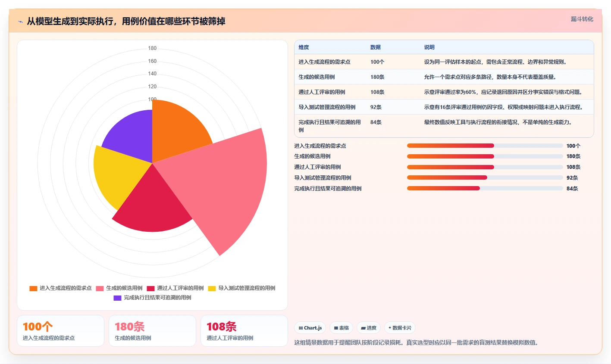Click the progress bar for 进入生成流程的需求点
The width and height of the screenshot is (611, 364).
(485, 146)
